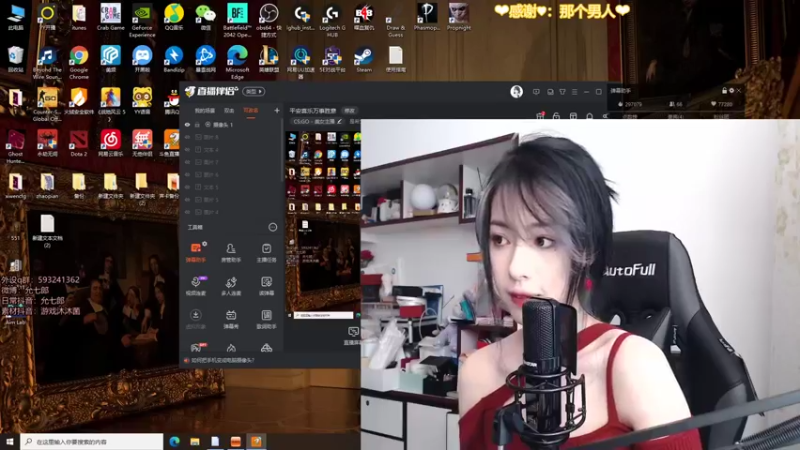Open the zhaopian folder on desktop
Screen dimensions: 800x450
47,186
